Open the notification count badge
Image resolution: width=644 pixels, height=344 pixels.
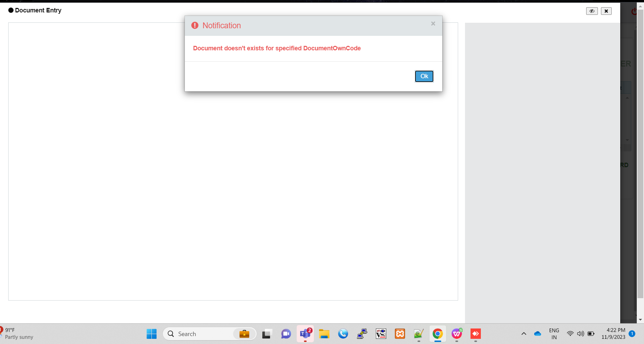[x=632, y=333]
